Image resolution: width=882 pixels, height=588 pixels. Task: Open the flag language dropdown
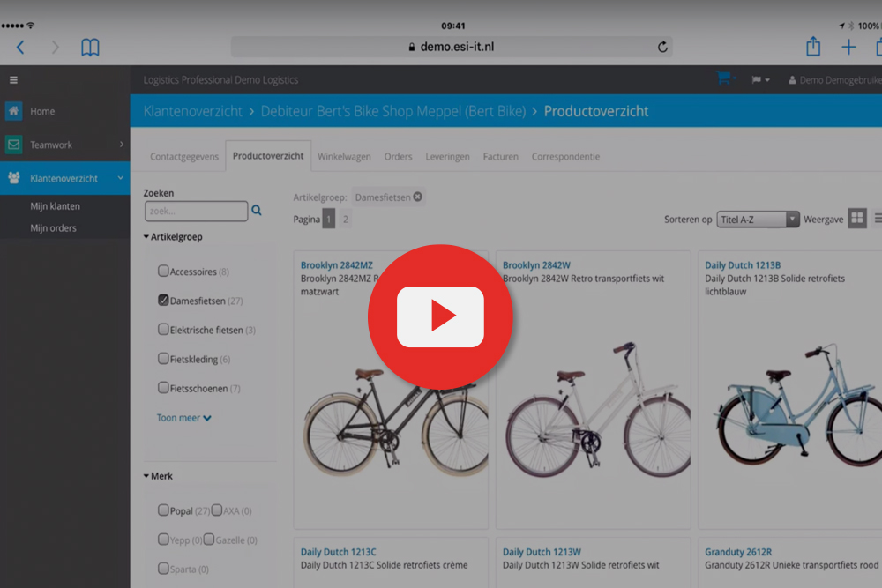[760, 80]
